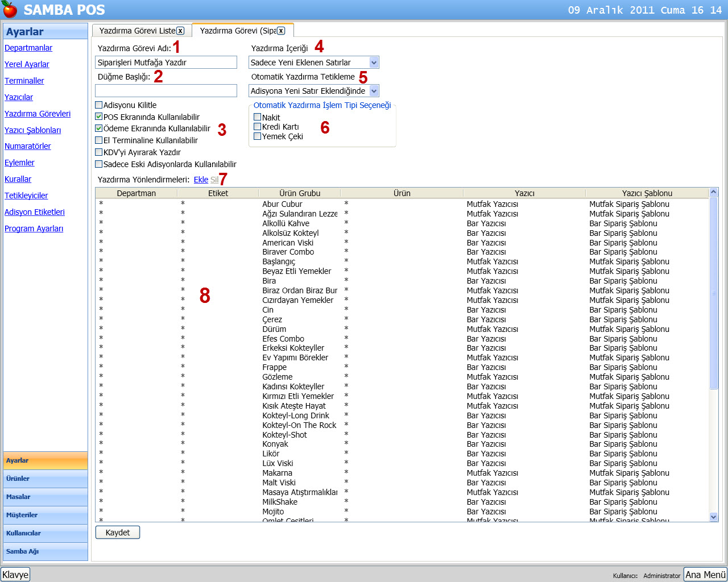The image size is (728, 582).
Task: Open the Klavye on-screen keyboard
Action: 15,575
